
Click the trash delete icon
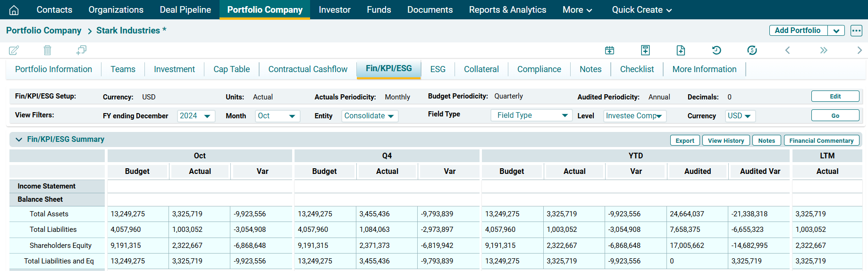47,50
